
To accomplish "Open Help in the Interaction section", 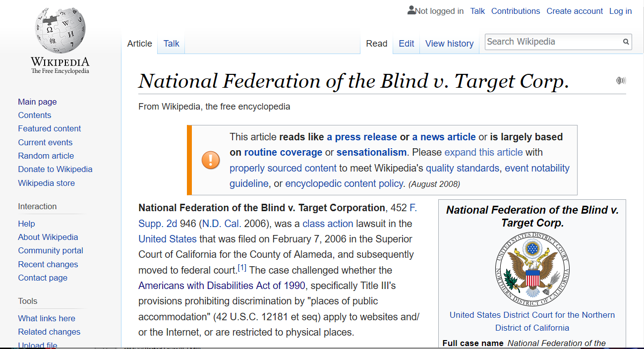I will [27, 224].
